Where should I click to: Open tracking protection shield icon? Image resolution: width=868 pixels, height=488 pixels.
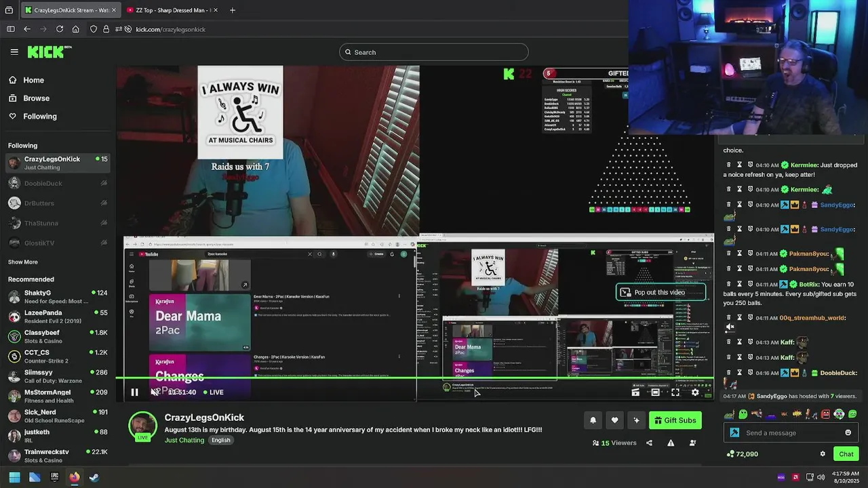[x=94, y=29]
